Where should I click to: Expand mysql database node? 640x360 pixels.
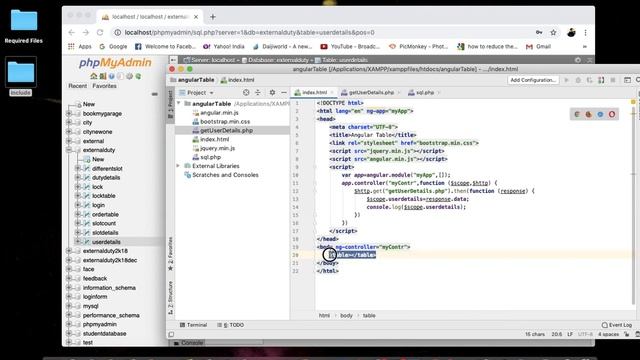click(69, 306)
